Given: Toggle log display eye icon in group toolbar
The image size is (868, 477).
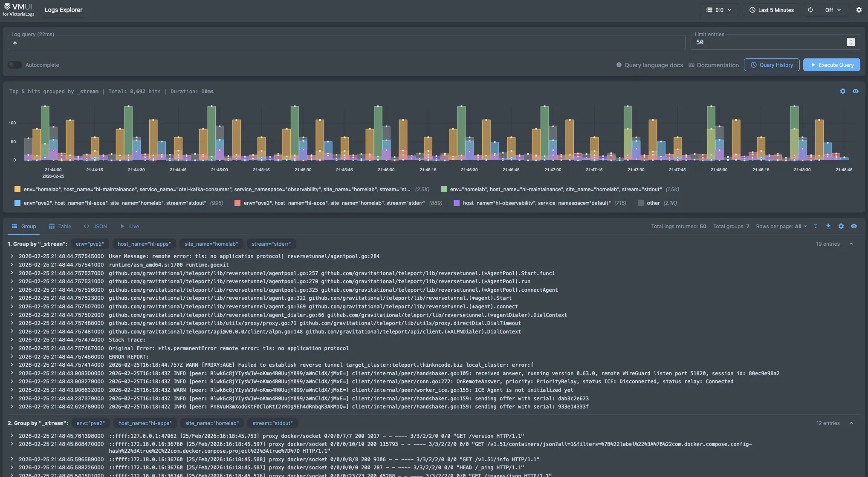Looking at the screenshot, I should tap(854, 226).
